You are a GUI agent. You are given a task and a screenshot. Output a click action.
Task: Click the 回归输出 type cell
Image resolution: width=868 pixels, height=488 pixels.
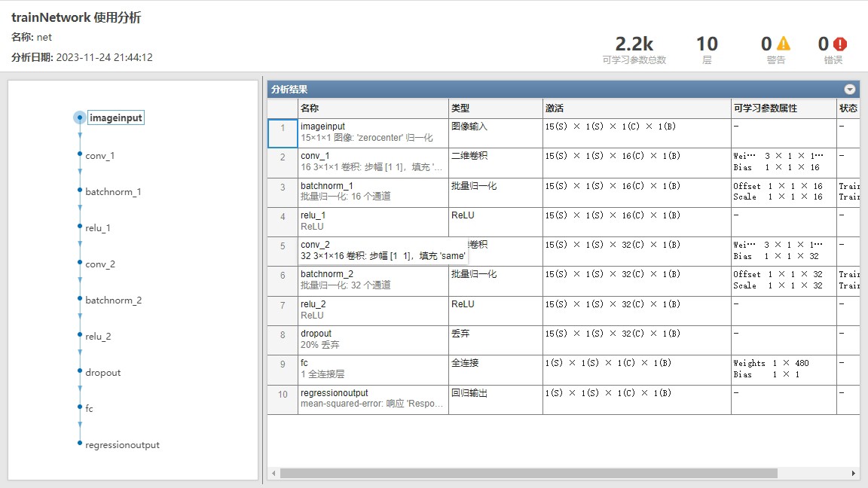click(x=496, y=399)
